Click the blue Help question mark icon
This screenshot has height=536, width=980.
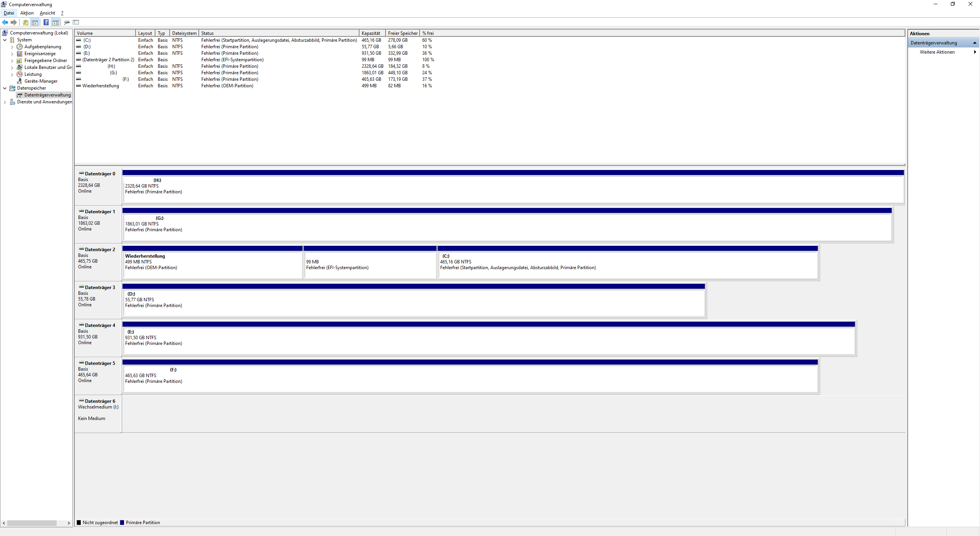coord(46,22)
